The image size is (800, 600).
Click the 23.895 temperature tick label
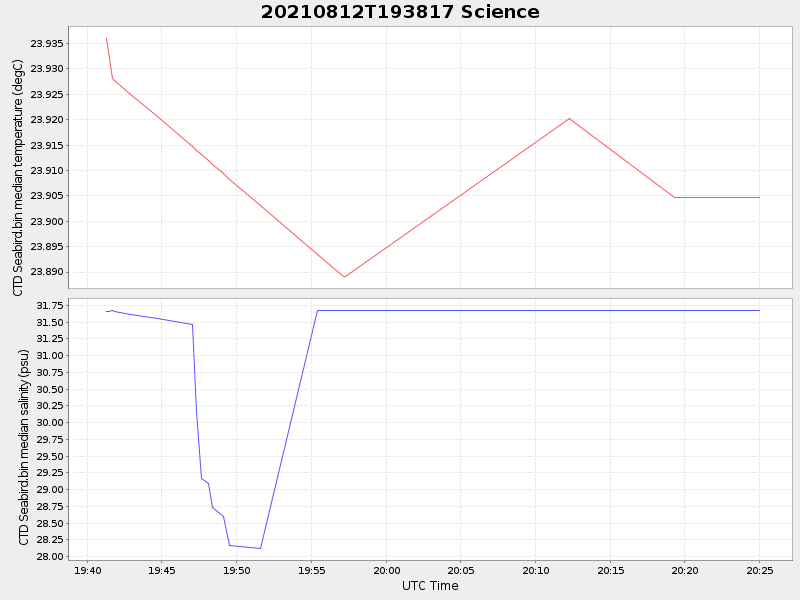point(47,247)
